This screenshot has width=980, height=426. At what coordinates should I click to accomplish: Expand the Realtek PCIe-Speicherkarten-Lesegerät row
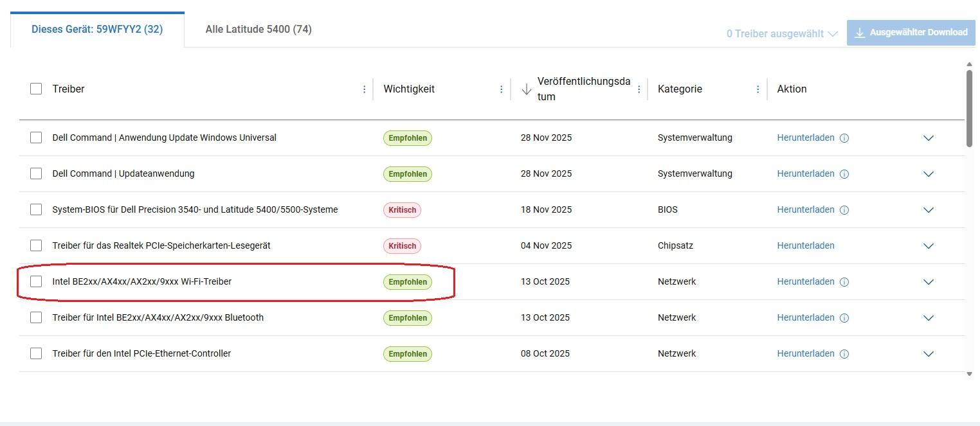(928, 246)
